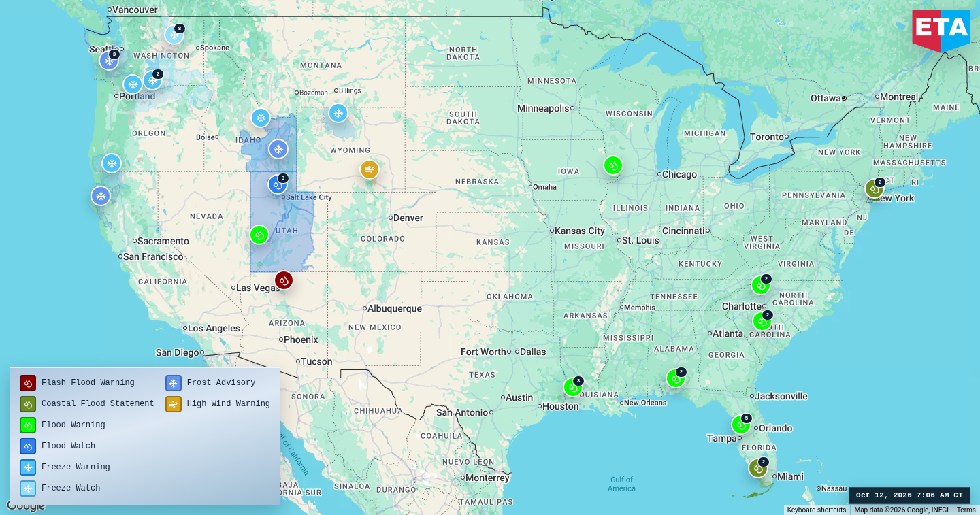This screenshot has height=515, width=980.
Task: Click the Frost Advisory marker in eastern Idaho
Action: (x=278, y=149)
